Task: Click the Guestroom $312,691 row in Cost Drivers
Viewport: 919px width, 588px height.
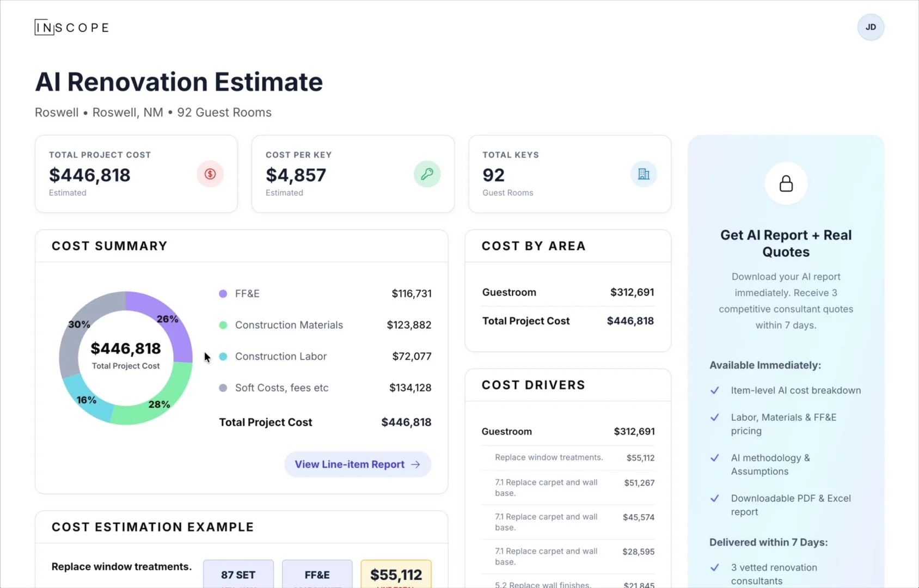Action: 568,431
